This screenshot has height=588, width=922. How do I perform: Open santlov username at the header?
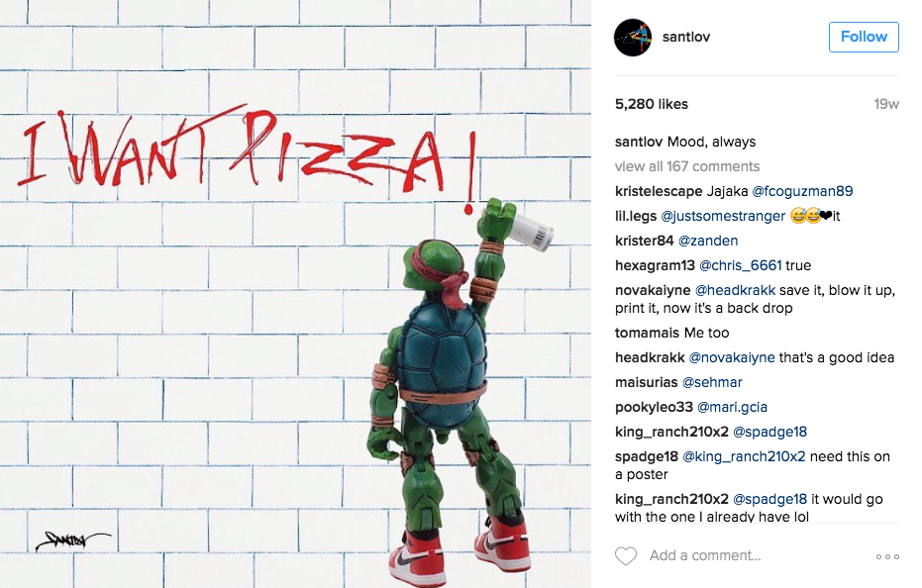coord(685,37)
